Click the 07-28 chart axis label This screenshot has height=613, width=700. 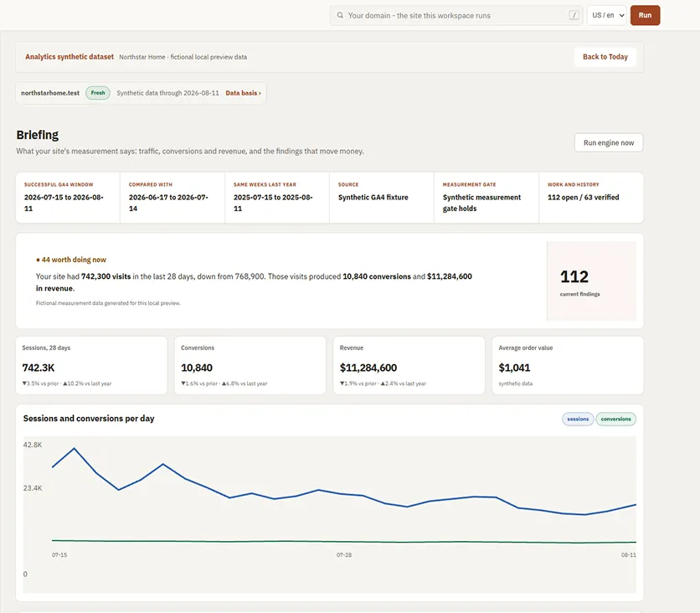pos(344,555)
